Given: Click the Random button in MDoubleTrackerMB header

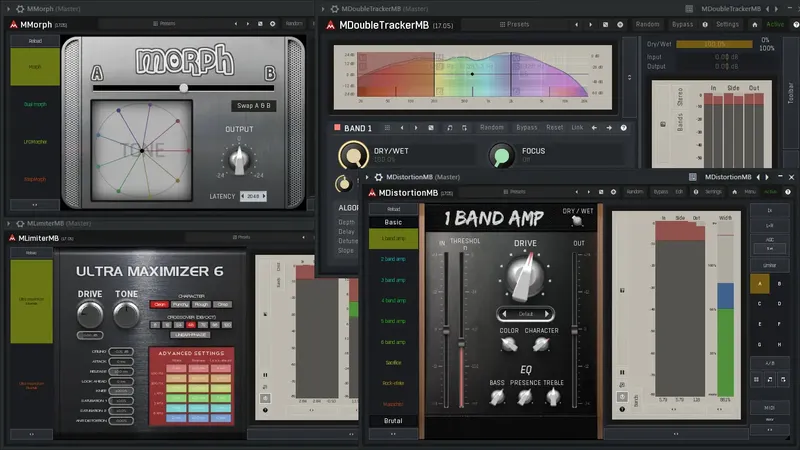Looking at the screenshot, I should 647,24.
